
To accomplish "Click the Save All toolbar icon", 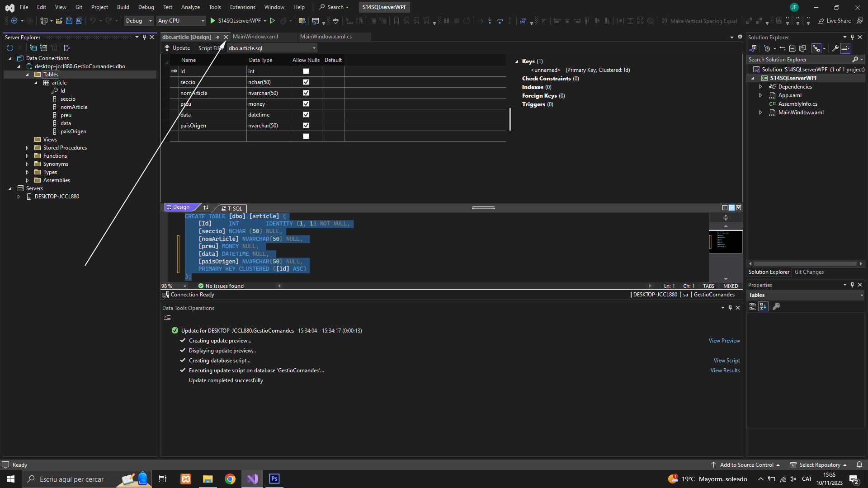I will [x=79, y=21].
